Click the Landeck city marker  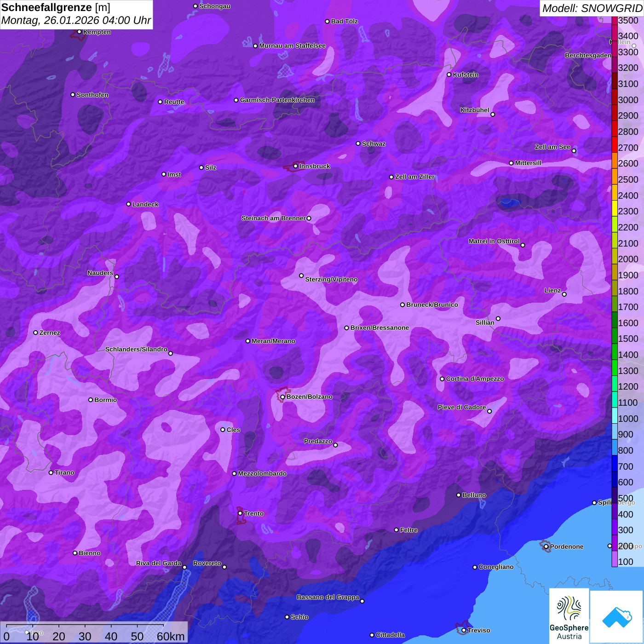pyautogui.click(x=128, y=204)
